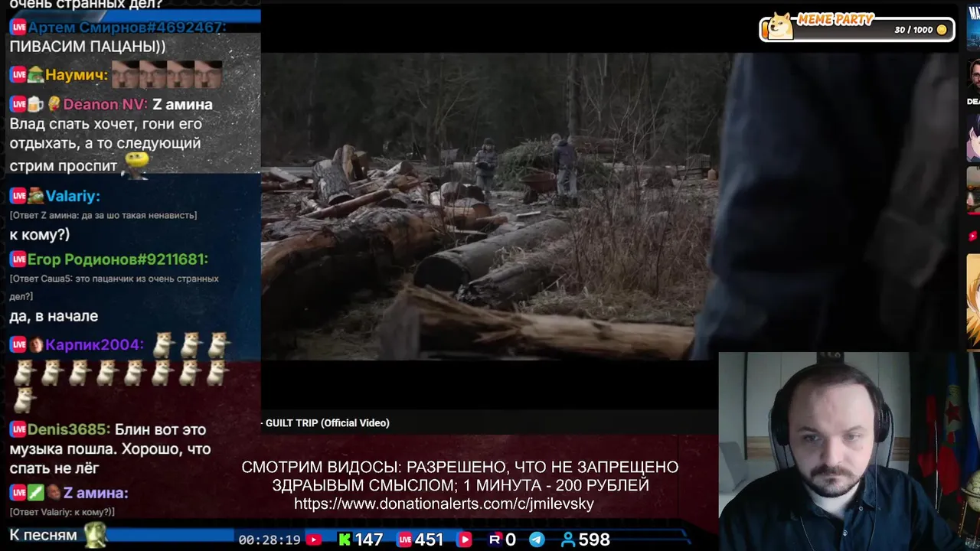Click video title 'GUILT TRIP (Official Video)'

[328, 422]
